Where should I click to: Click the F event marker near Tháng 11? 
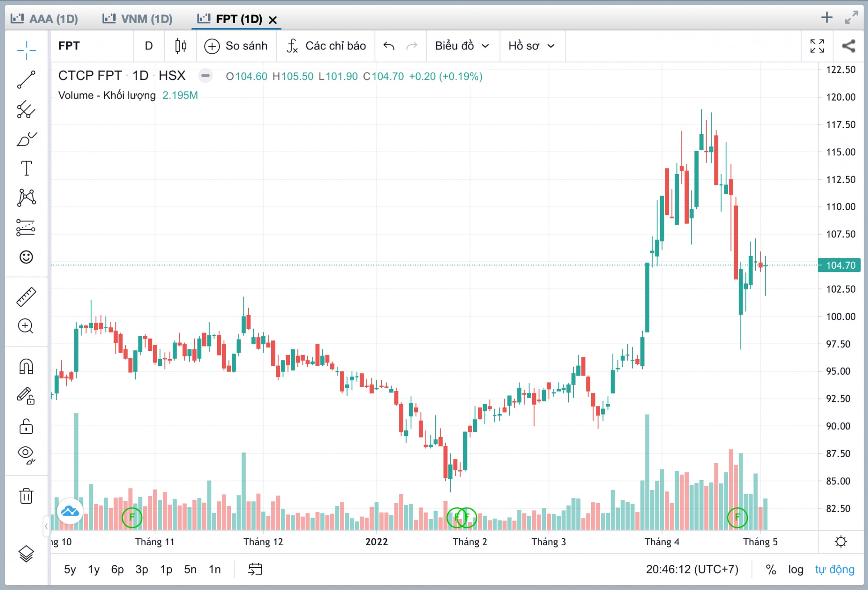point(132,517)
